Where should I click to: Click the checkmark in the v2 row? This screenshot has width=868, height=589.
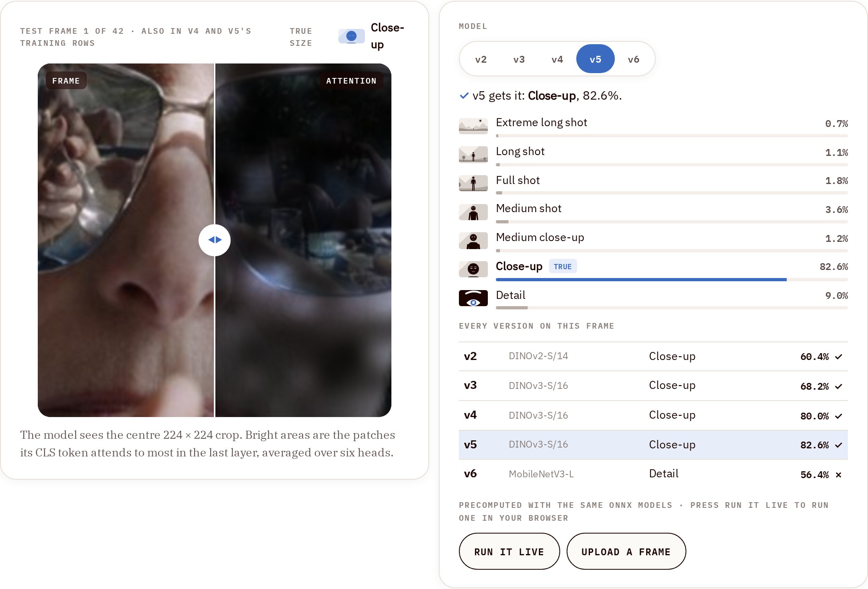pos(839,357)
